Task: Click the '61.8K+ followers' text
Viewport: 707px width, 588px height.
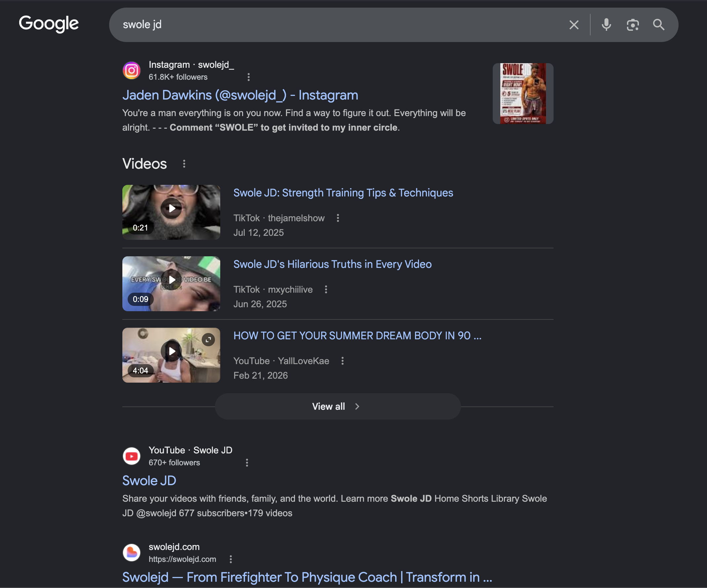Action: point(178,77)
